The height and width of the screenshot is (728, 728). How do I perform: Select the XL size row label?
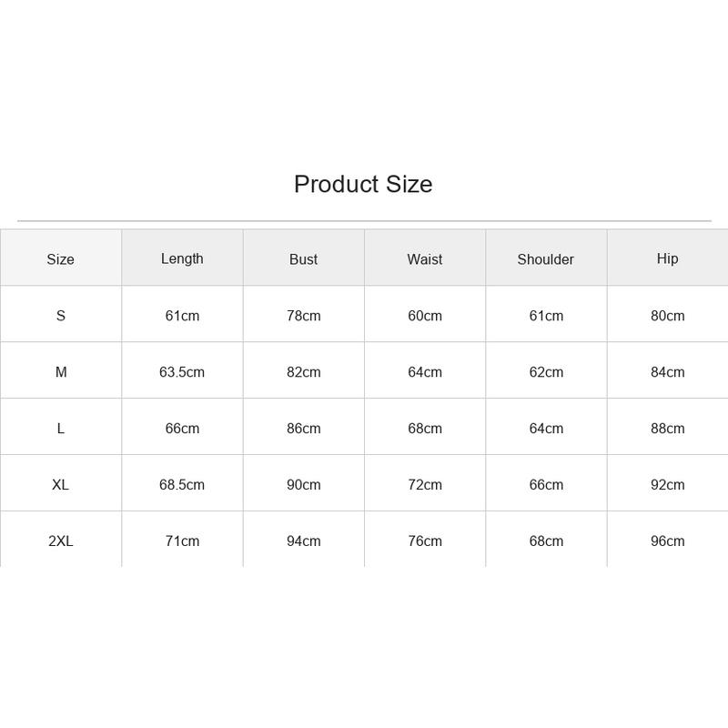click(60, 485)
